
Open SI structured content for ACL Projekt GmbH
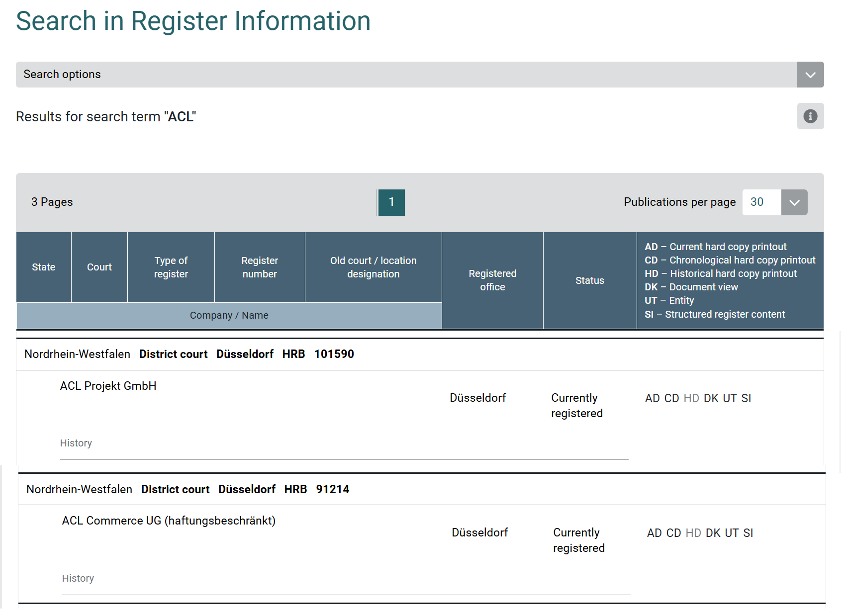coord(746,398)
